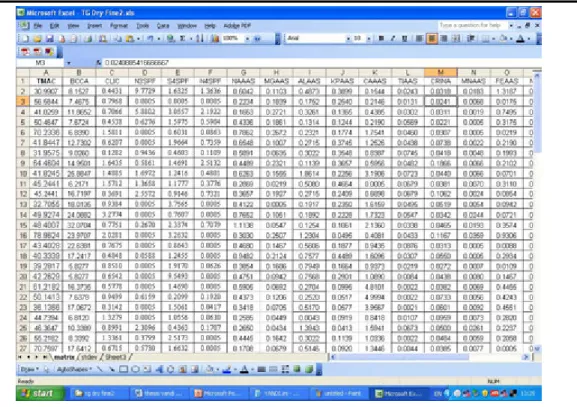Click the Draw menu button
Screen dimensions: 577x407
click(29, 369)
